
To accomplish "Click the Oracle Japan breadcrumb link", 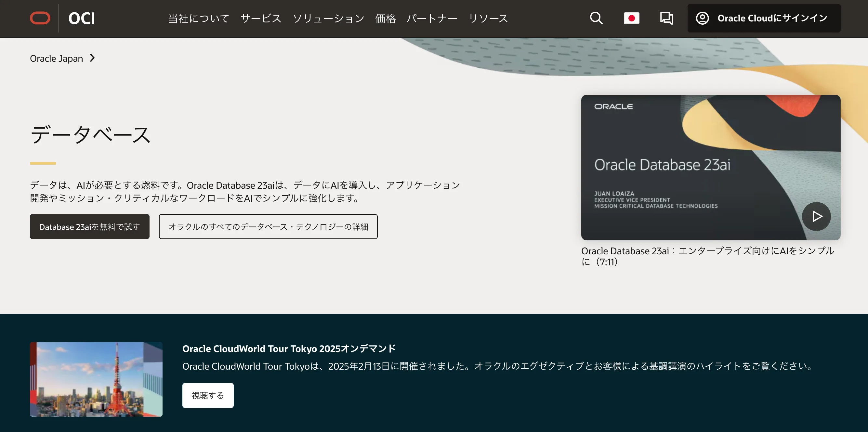I will tap(56, 58).
